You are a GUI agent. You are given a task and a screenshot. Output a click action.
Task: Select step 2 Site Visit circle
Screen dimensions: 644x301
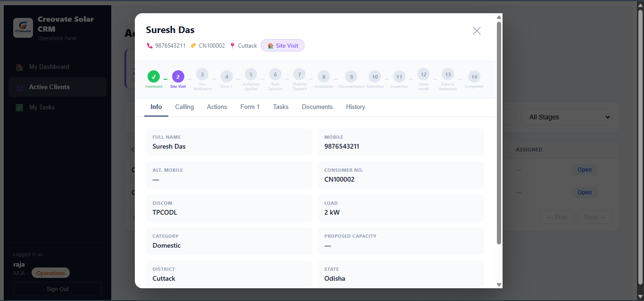(x=178, y=76)
